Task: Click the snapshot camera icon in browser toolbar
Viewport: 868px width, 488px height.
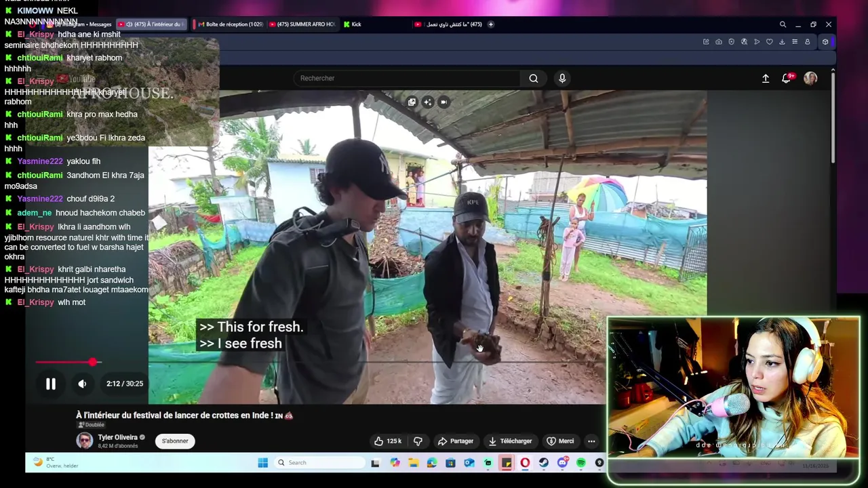Action: click(x=719, y=42)
